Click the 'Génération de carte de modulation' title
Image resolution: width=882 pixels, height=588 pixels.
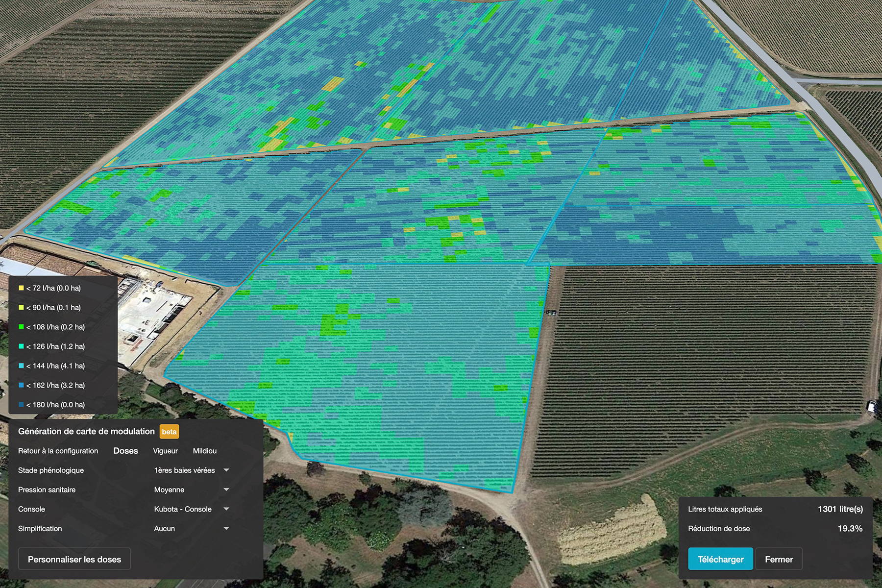pos(86,431)
